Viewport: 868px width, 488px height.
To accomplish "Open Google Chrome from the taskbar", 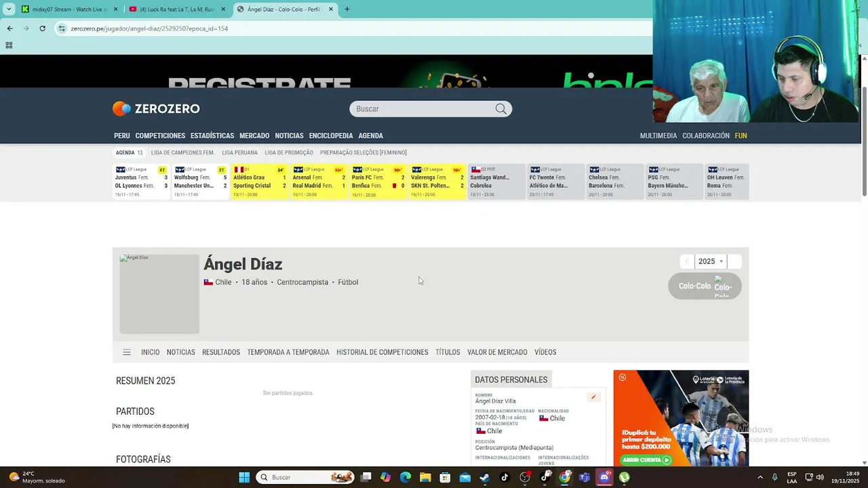I will [564, 477].
